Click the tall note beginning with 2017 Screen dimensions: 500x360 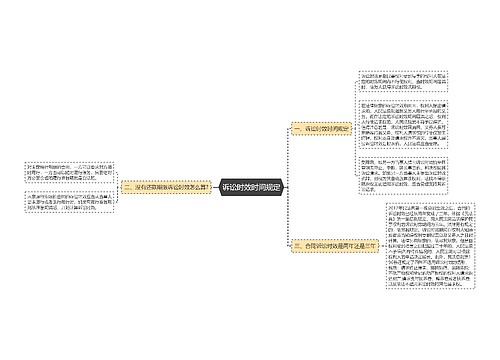[x=431, y=246]
